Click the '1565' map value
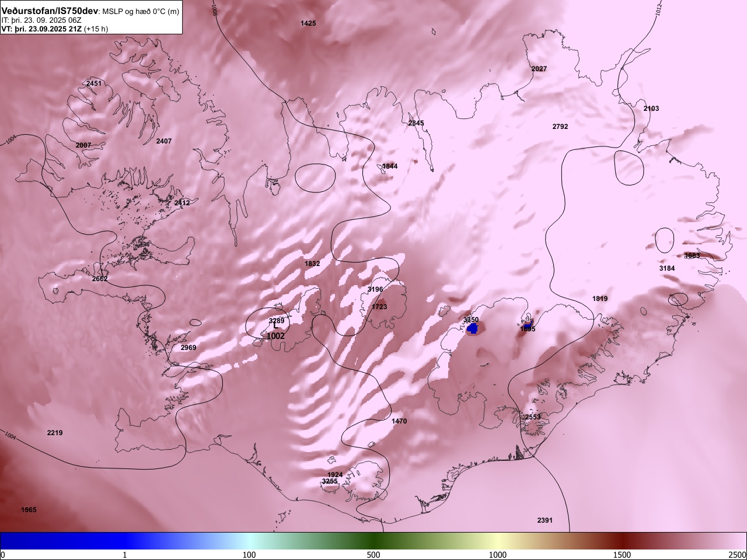 pos(29,510)
